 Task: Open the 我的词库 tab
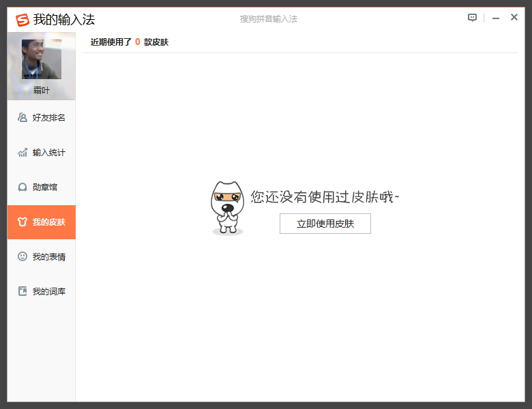[42, 291]
